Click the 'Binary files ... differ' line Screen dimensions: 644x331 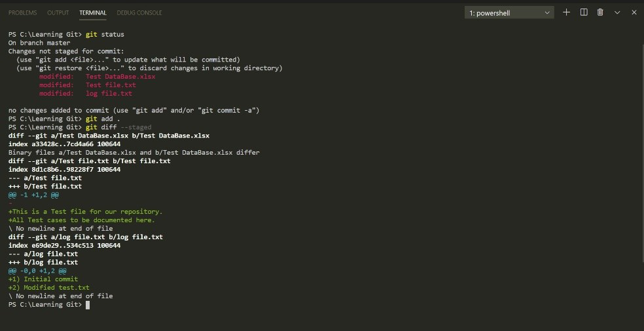click(134, 153)
